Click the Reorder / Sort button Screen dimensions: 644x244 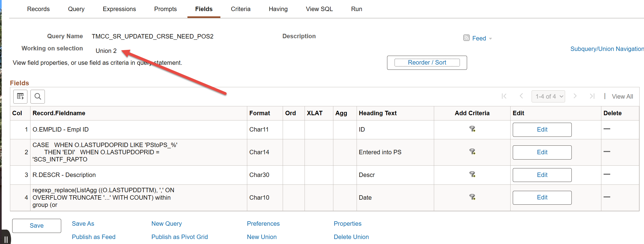point(427,63)
